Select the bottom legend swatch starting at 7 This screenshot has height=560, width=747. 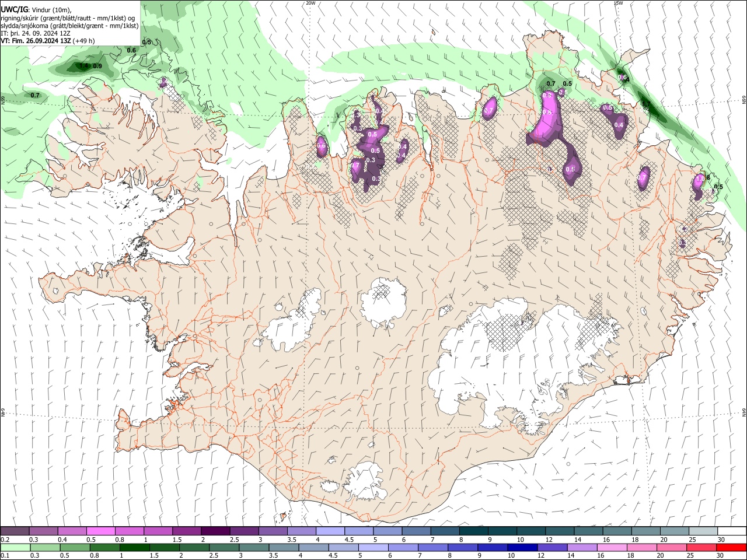coord(432,547)
